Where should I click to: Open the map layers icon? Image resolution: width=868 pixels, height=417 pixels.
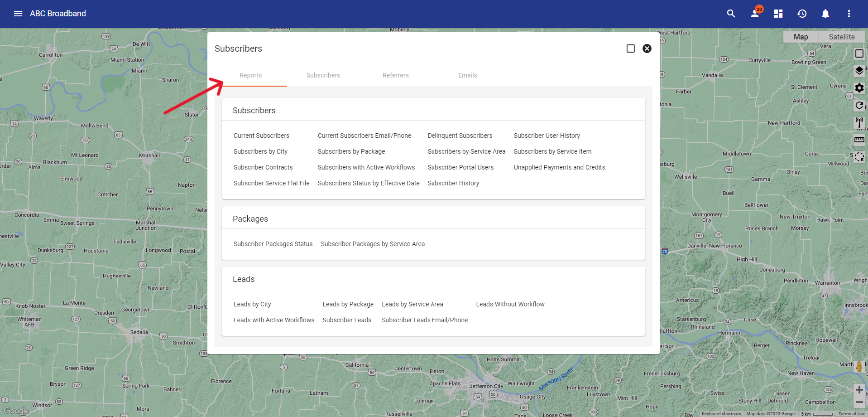click(859, 71)
